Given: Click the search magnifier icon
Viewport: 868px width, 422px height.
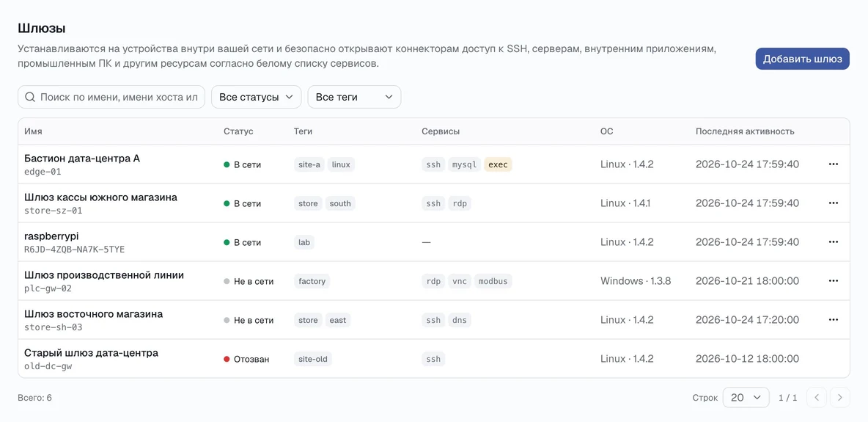Looking at the screenshot, I should click(x=31, y=97).
